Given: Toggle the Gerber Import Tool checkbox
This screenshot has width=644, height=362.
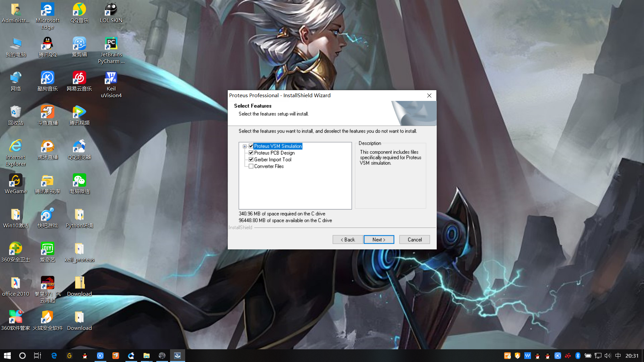Looking at the screenshot, I should click(251, 160).
